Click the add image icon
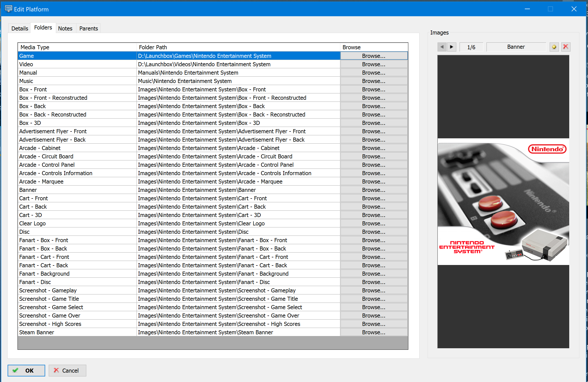 coord(554,47)
